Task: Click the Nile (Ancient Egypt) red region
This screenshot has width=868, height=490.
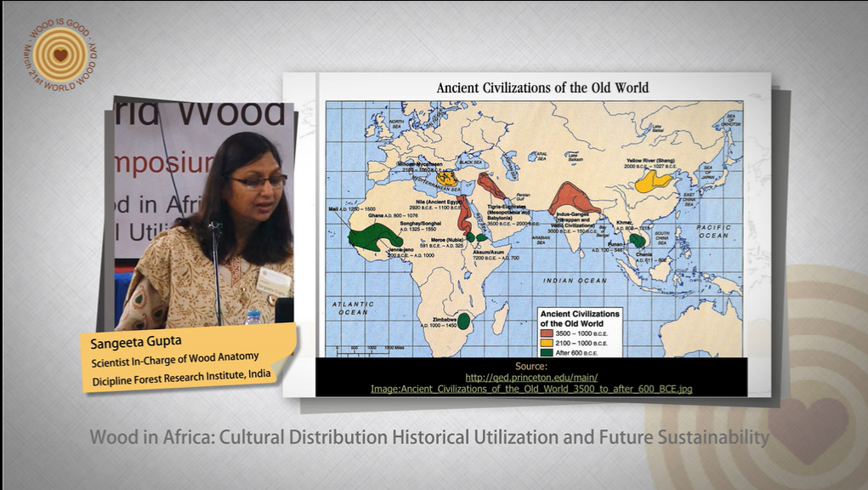Action: click(x=464, y=215)
